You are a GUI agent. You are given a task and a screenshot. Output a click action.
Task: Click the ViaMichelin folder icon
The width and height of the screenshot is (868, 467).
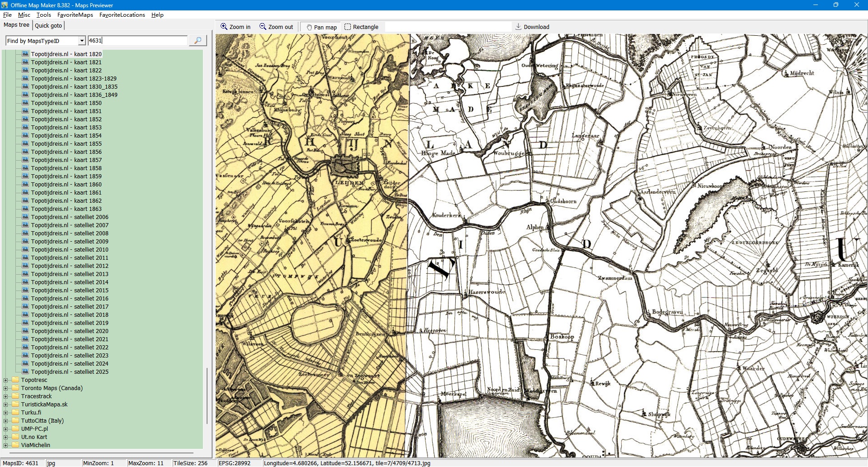15,445
